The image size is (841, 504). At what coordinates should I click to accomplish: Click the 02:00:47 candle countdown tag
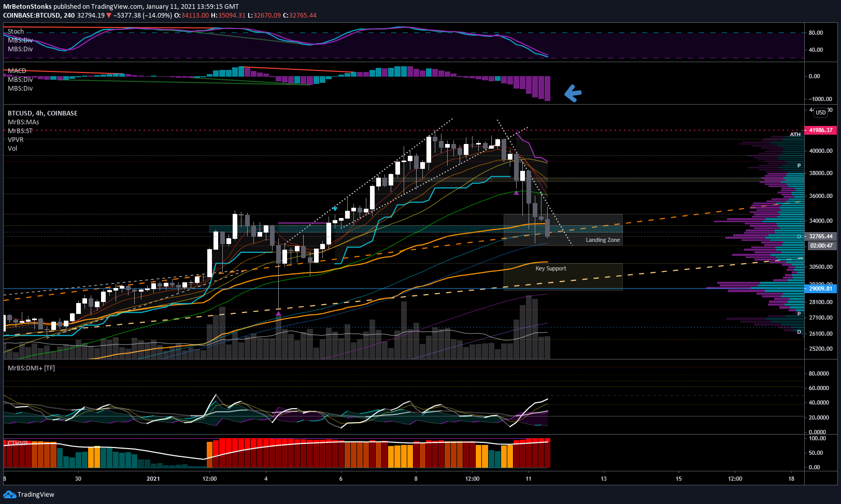pyautogui.click(x=821, y=246)
